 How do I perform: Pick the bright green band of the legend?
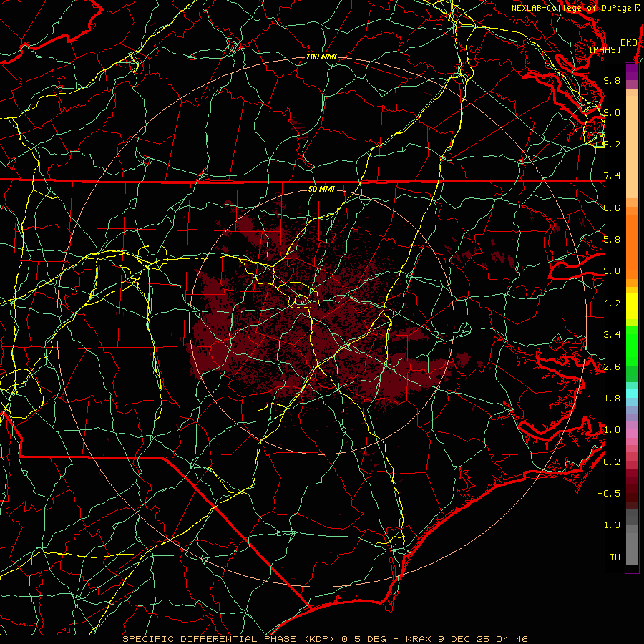tap(632, 345)
